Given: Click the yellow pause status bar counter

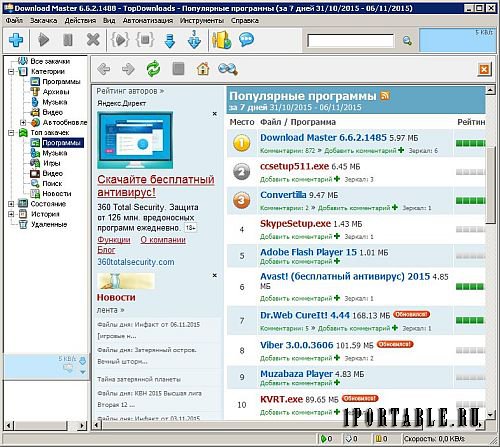Looking at the screenshot, I should click(x=381, y=439).
